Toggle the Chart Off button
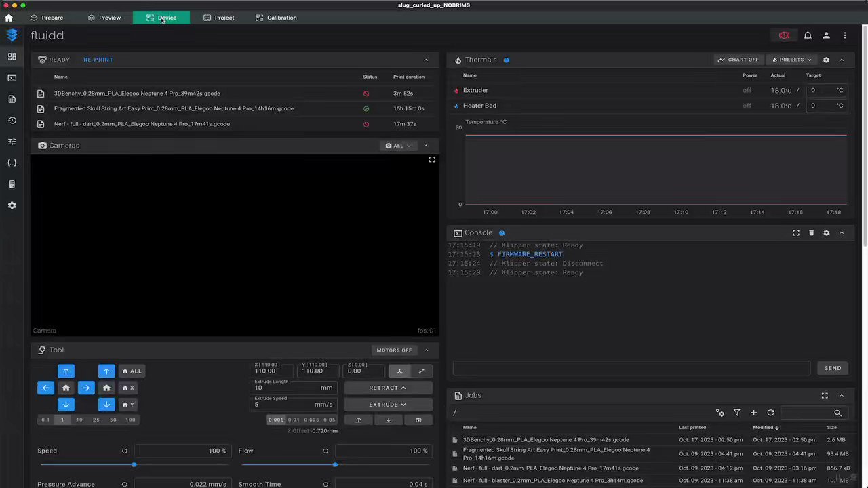The width and height of the screenshot is (868, 488). 738,60
